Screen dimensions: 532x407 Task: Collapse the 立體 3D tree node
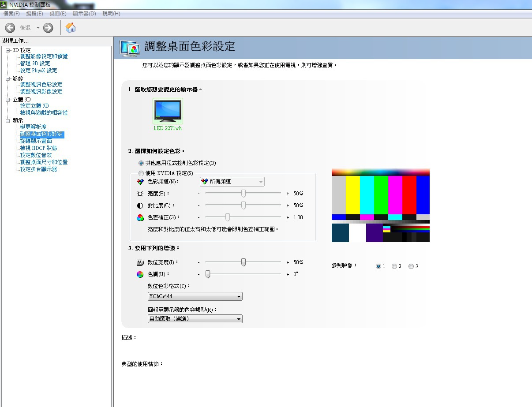click(x=7, y=100)
